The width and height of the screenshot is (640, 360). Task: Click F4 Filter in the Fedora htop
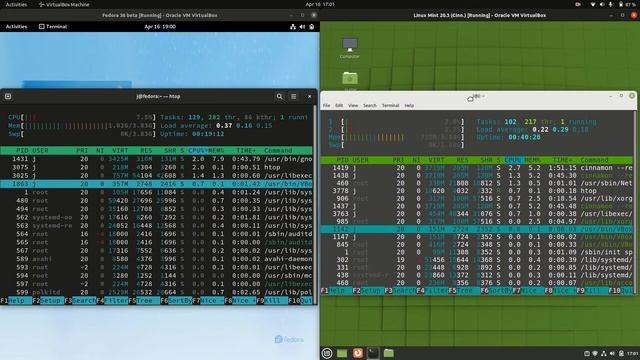coord(112,300)
